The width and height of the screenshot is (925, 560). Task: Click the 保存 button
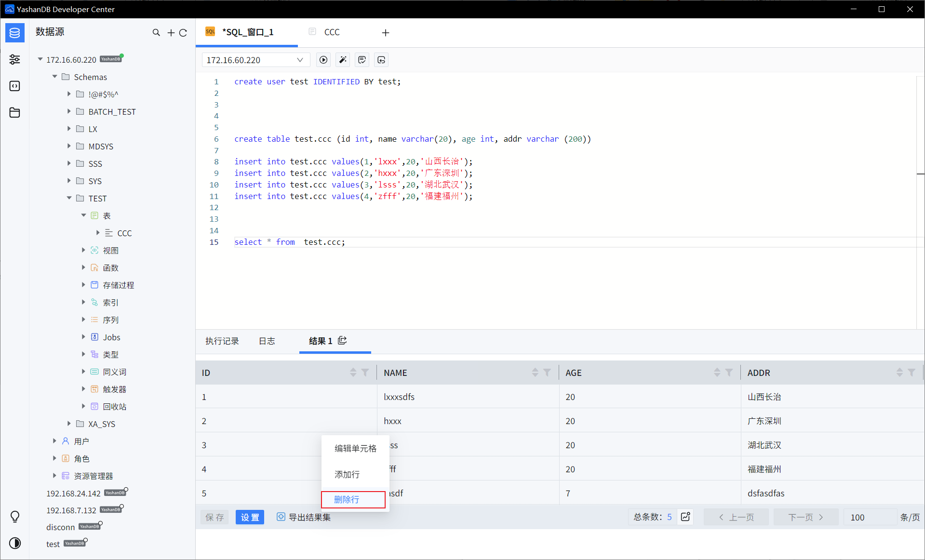click(214, 517)
